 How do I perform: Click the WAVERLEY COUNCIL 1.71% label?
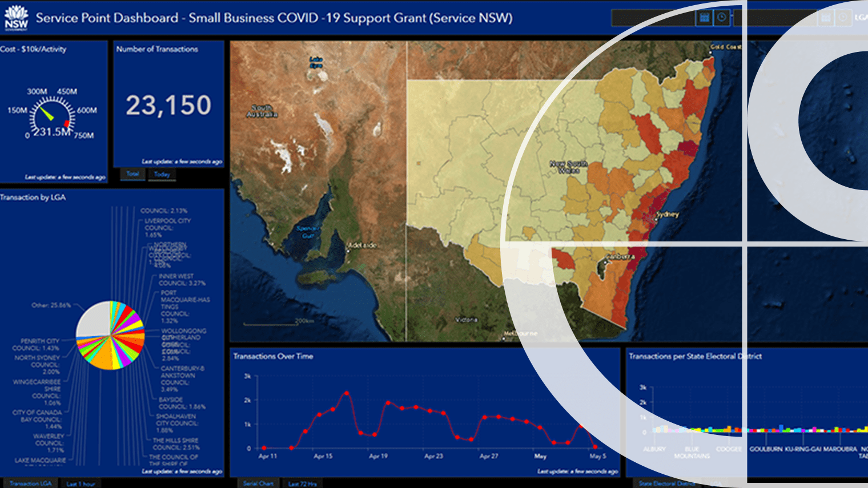pyautogui.click(x=48, y=443)
